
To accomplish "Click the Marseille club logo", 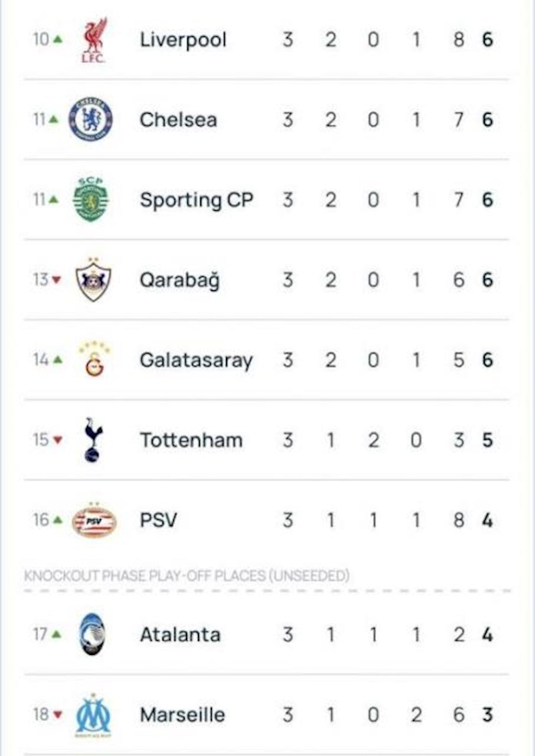I will pyautogui.click(x=93, y=715).
